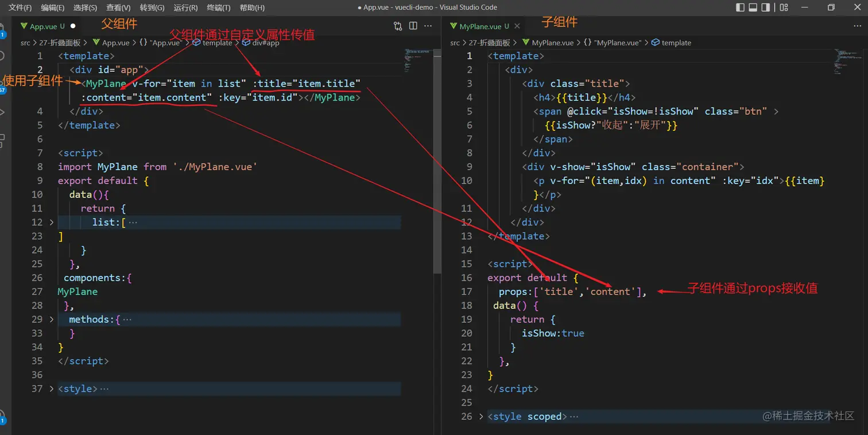868x435 pixels.
Task: Click class="container" in MyPlane.vue
Action: click(690, 167)
